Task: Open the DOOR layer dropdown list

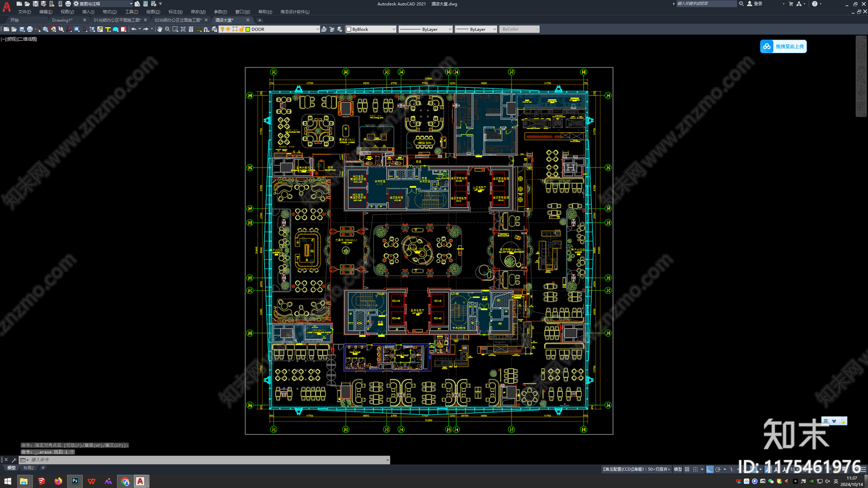Action: pyautogui.click(x=317, y=29)
